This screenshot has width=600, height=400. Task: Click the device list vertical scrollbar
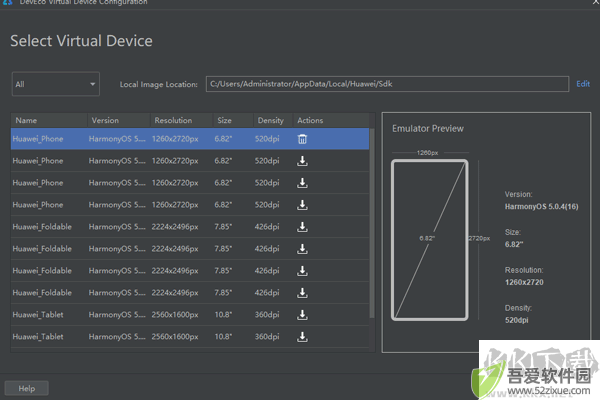tap(372, 223)
